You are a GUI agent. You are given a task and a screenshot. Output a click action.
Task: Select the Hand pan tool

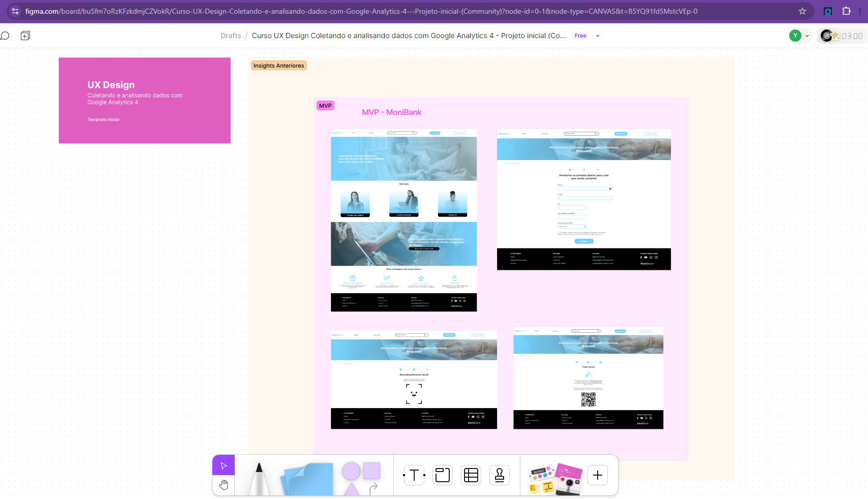224,485
